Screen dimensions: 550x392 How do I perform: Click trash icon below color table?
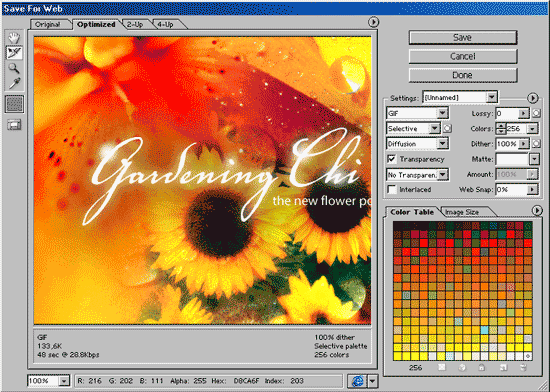click(523, 367)
